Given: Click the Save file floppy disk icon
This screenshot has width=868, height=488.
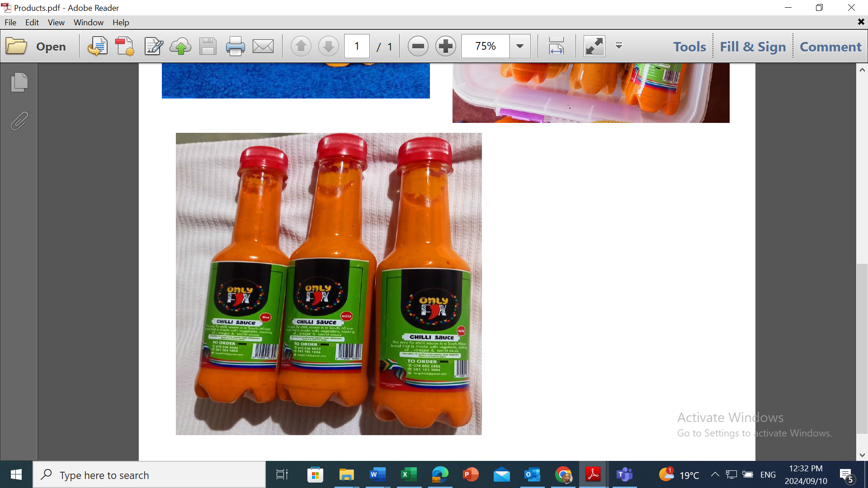Looking at the screenshot, I should coord(208,46).
